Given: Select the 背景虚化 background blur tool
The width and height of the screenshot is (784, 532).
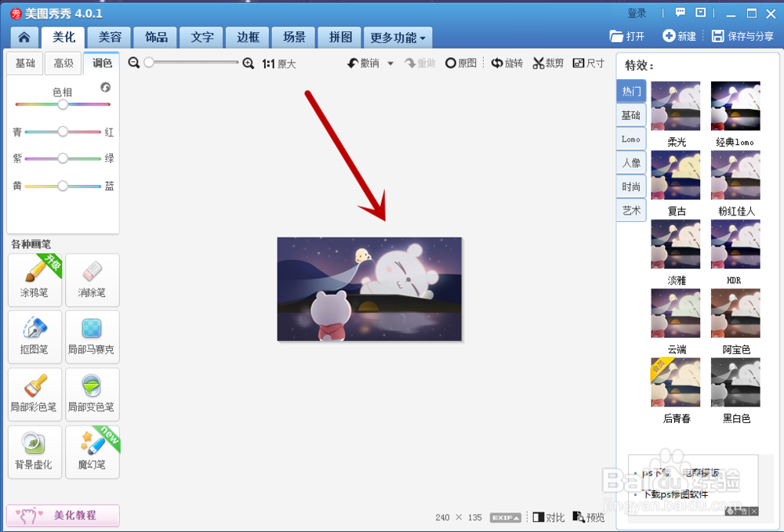Looking at the screenshot, I should tap(34, 451).
